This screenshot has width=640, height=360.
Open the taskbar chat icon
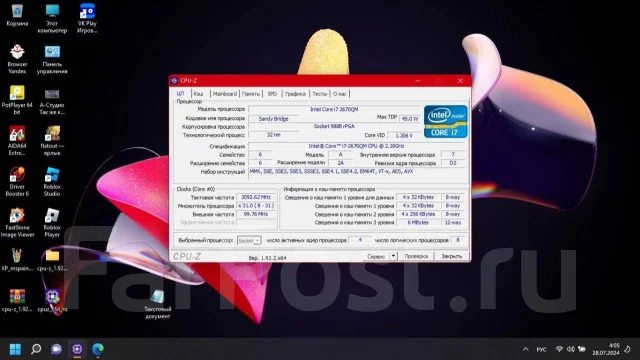coord(56,349)
